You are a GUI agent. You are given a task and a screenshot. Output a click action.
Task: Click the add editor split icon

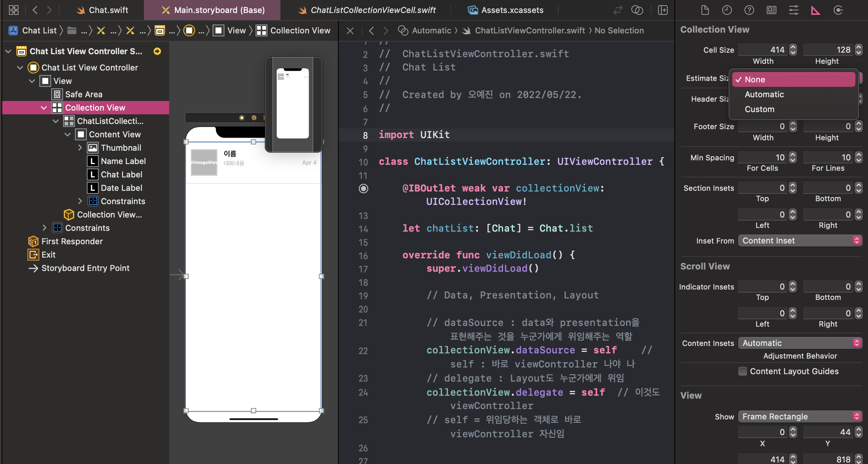point(662,10)
